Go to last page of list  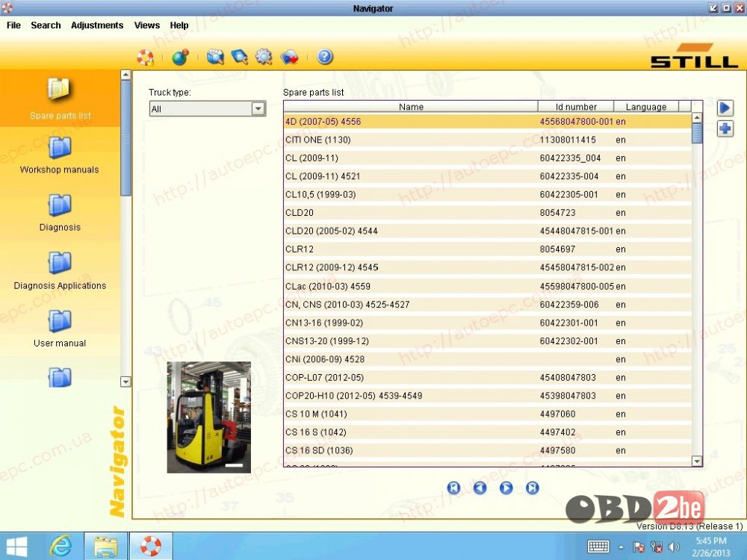pos(532,488)
